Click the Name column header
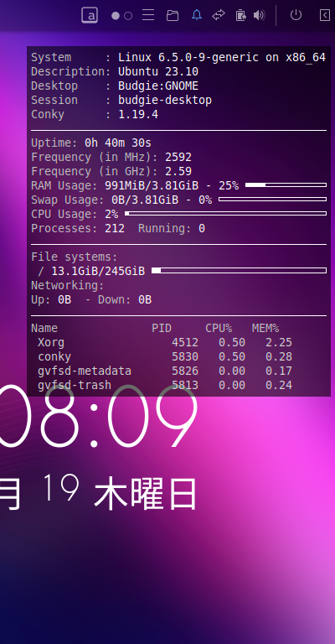This screenshot has width=335, height=644. click(x=44, y=328)
